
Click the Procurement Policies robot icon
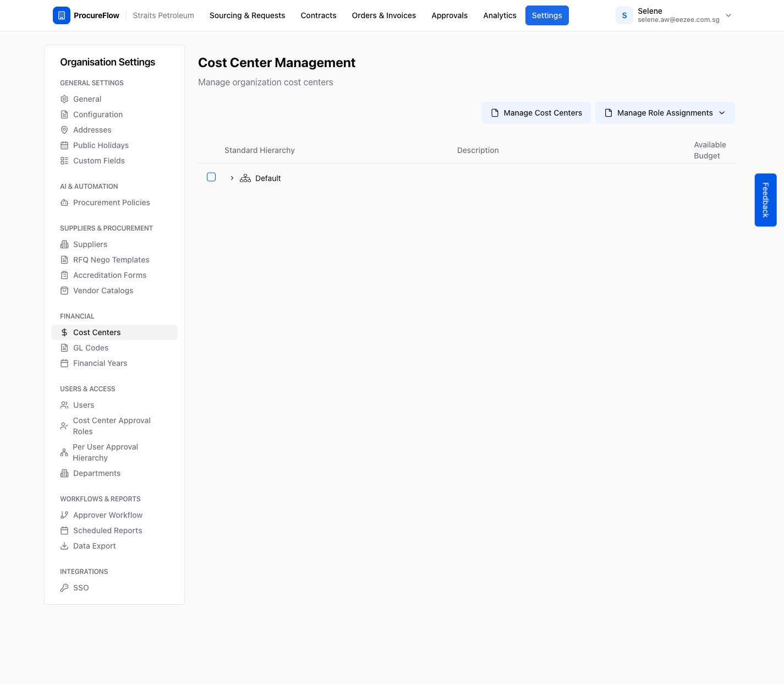point(64,203)
